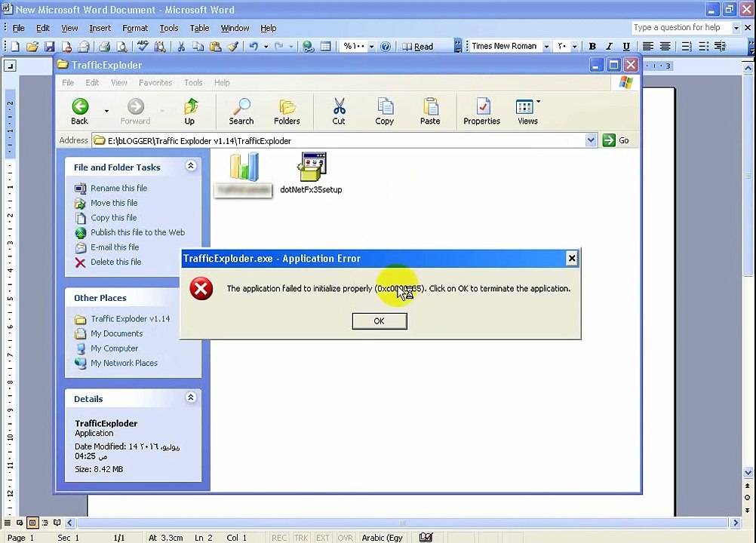Click Rename this file
The height and width of the screenshot is (543, 756).
tap(119, 189)
